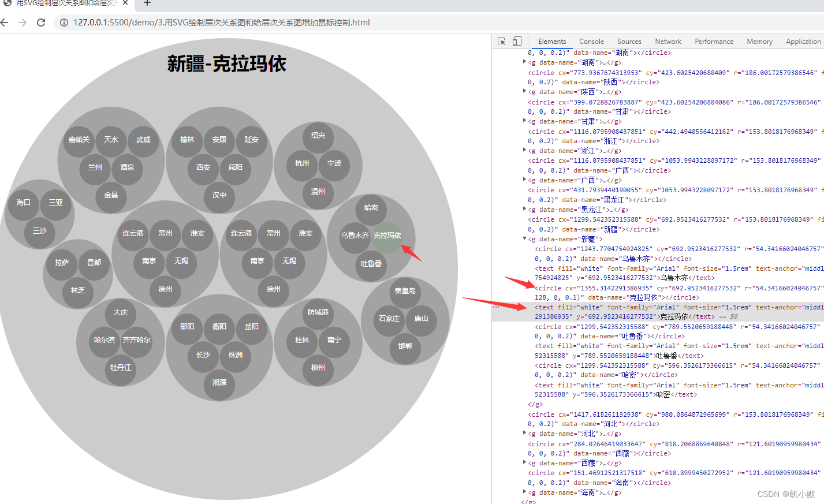Image resolution: width=824 pixels, height=504 pixels.
Task: Reload the page with refresh icon
Action: (x=41, y=23)
